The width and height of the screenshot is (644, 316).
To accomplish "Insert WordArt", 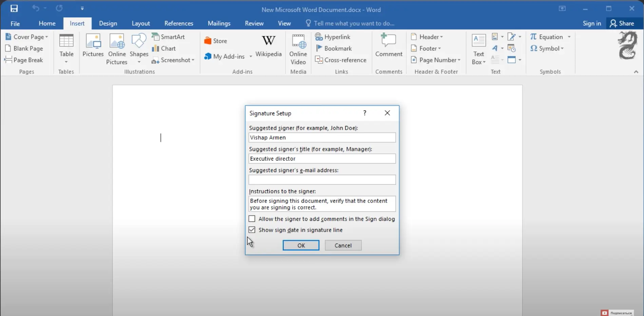I will pos(497,48).
